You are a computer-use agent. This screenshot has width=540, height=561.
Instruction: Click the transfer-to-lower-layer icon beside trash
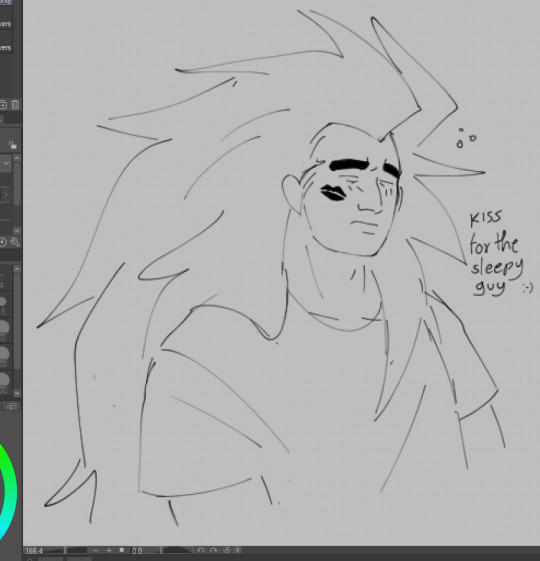[3, 105]
